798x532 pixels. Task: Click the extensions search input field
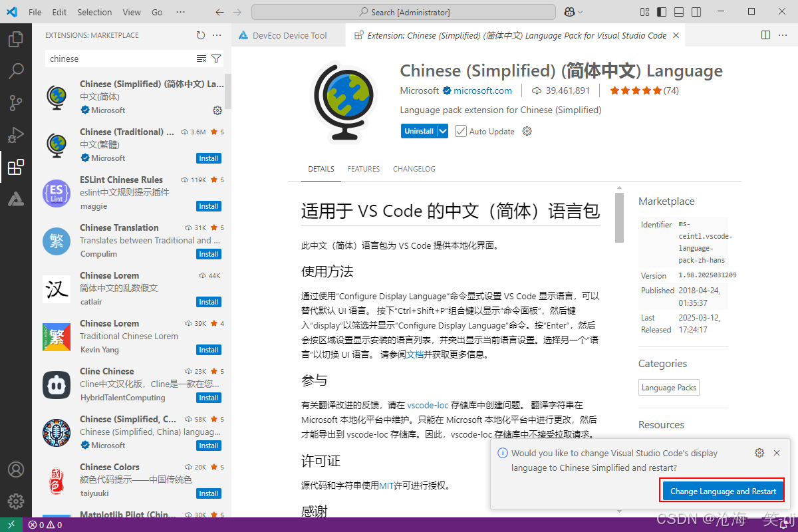click(x=120, y=59)
